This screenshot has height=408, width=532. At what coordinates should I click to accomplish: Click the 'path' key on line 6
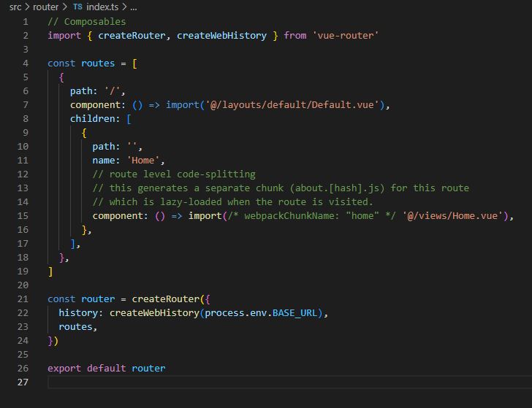click(81, 91)
